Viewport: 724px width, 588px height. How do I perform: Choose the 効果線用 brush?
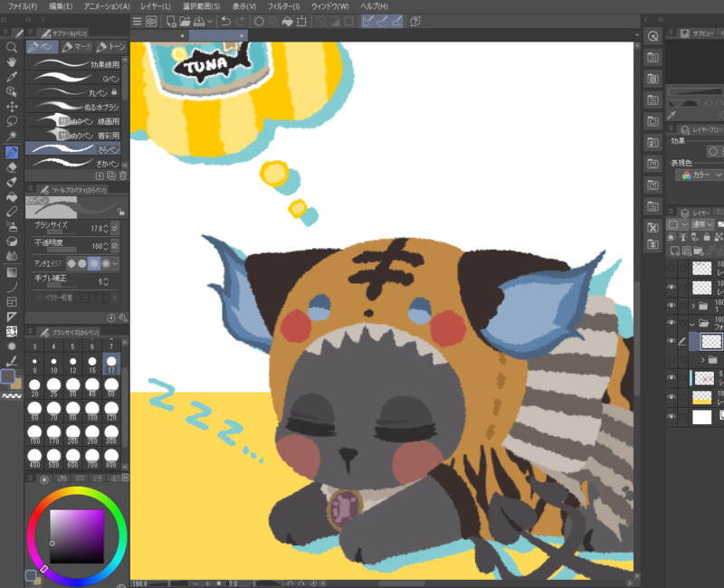point(73,63)
